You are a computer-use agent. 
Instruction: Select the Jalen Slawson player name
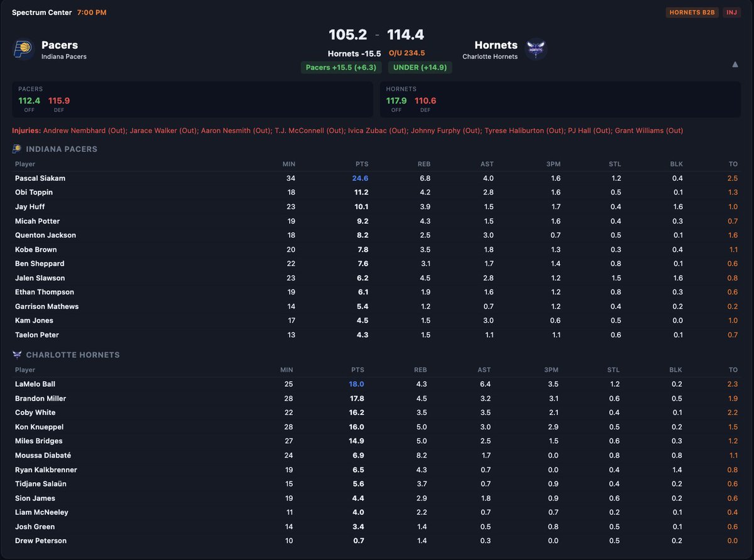pos(40,278)
